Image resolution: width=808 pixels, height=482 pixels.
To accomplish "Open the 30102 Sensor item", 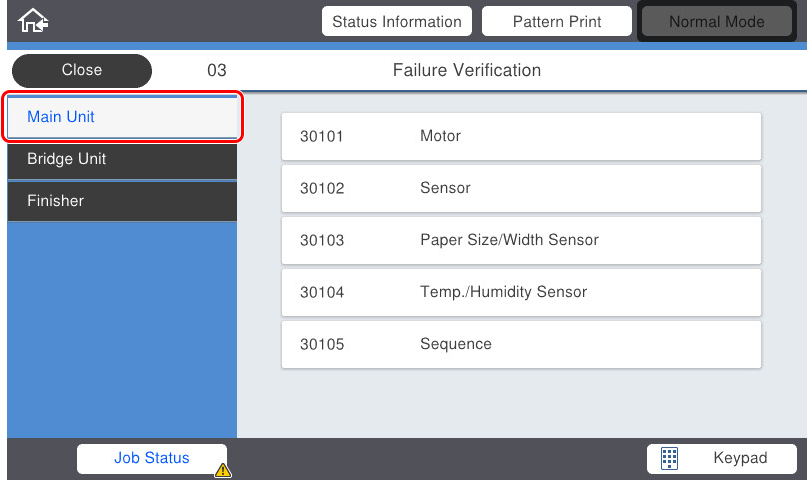I will coord(521,188).
